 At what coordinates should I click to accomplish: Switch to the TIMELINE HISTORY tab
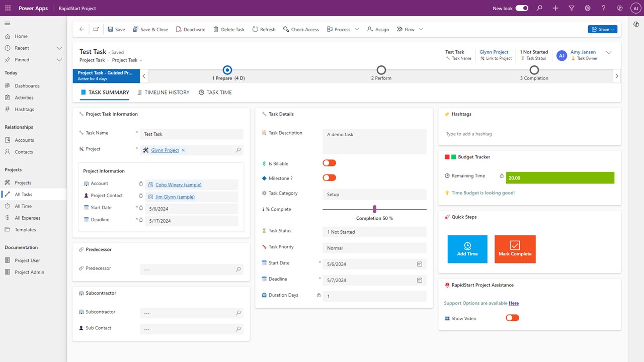tap(164, 93)
